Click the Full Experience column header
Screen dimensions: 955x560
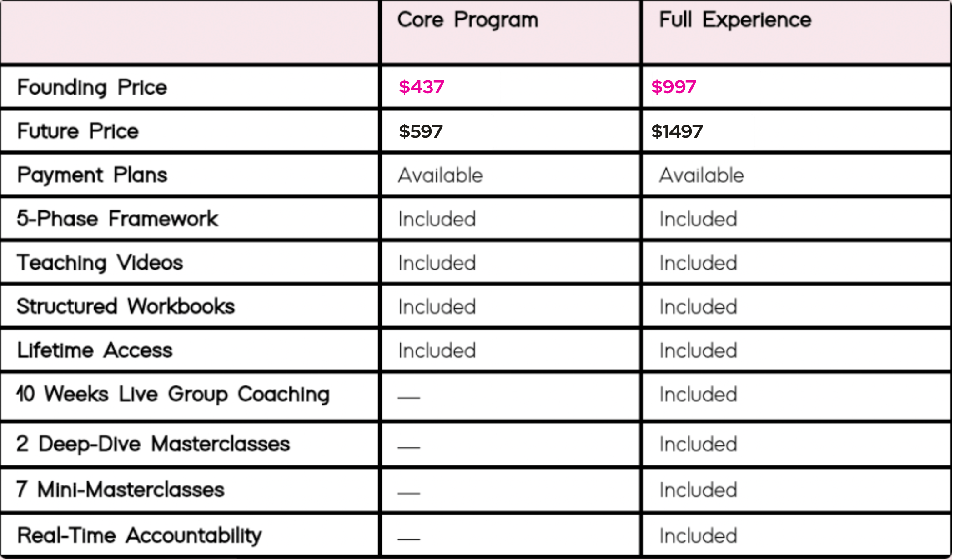coord(735,20)
